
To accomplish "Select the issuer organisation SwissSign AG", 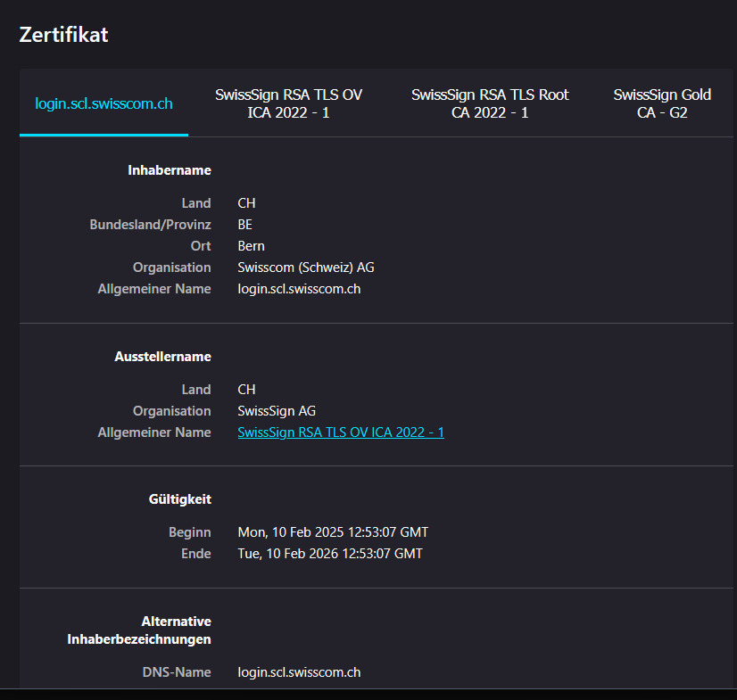I will point(277,411).
